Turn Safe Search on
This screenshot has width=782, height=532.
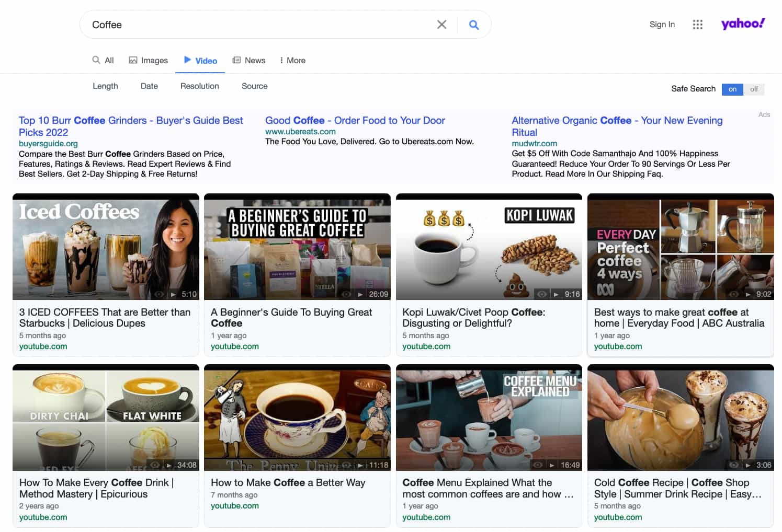click(732, 89)
